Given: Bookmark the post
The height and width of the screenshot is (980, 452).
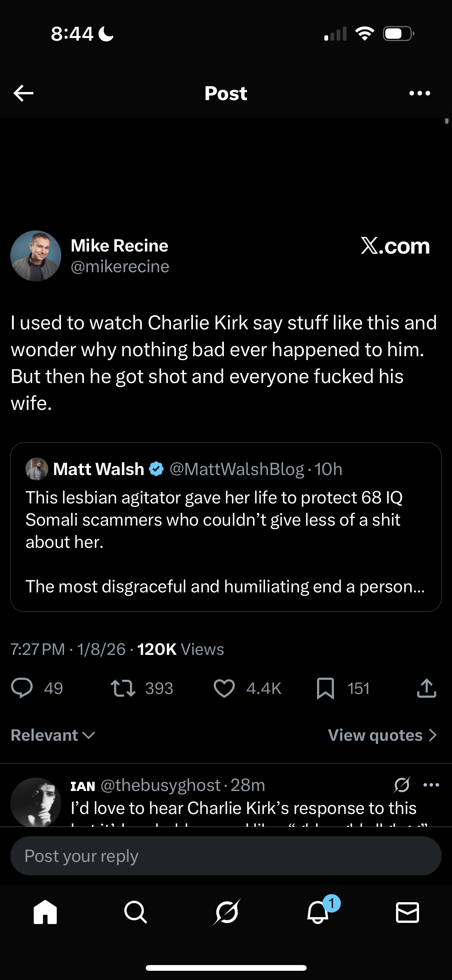Looking at the screenshot, I should pos(325,688).
